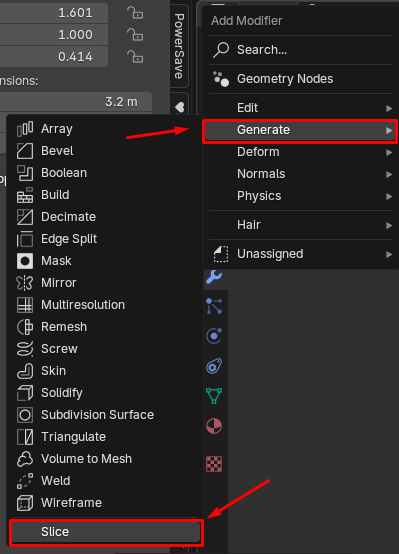The width and height of the screenshot is (399, 554).
Task: Click the Modifiers wrench tab icon
Action: [x=214, y=276]
